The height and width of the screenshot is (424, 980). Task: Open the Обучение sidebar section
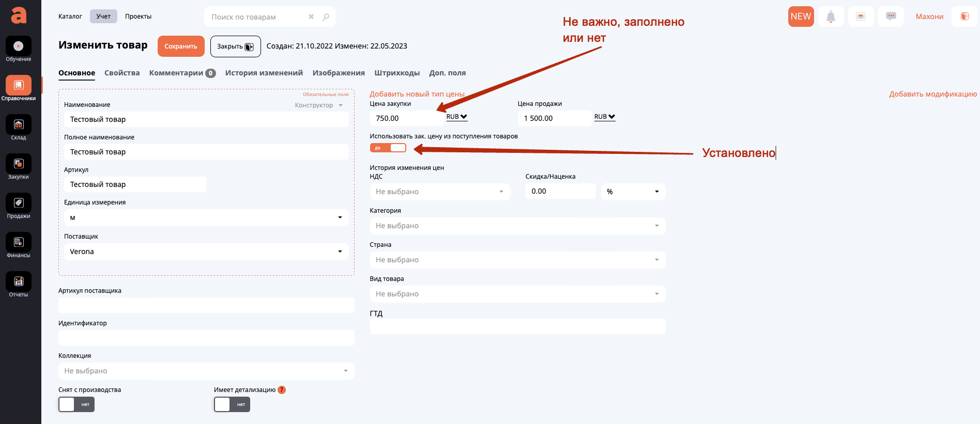[x=19, y=46]
